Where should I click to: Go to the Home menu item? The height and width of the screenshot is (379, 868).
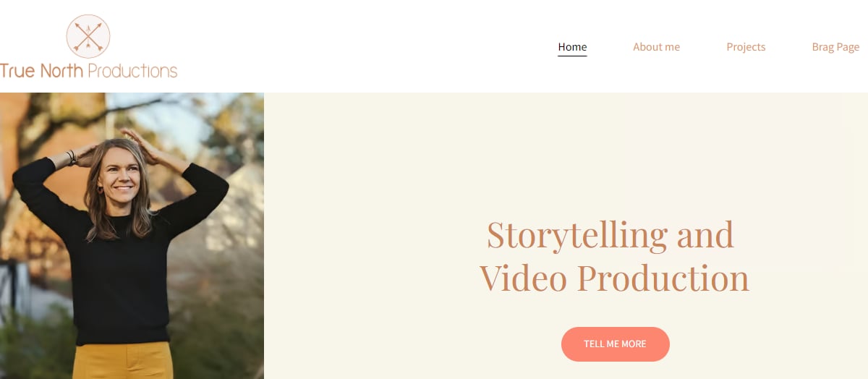572,47
